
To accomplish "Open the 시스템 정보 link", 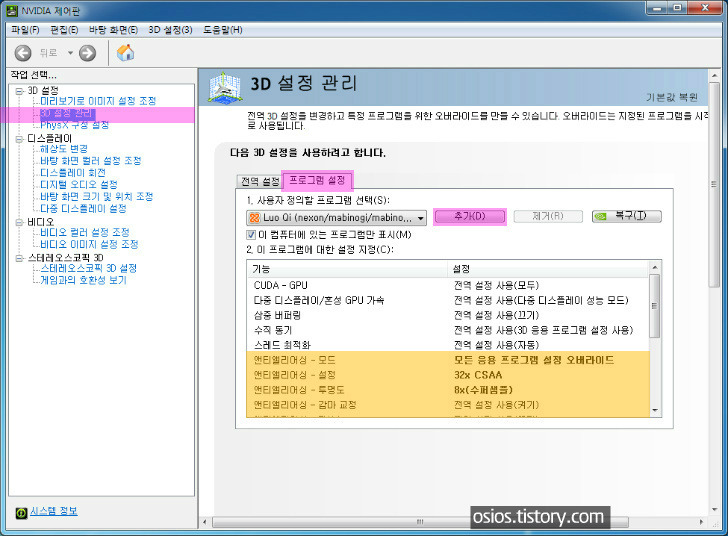I will (x=54, y=511).
